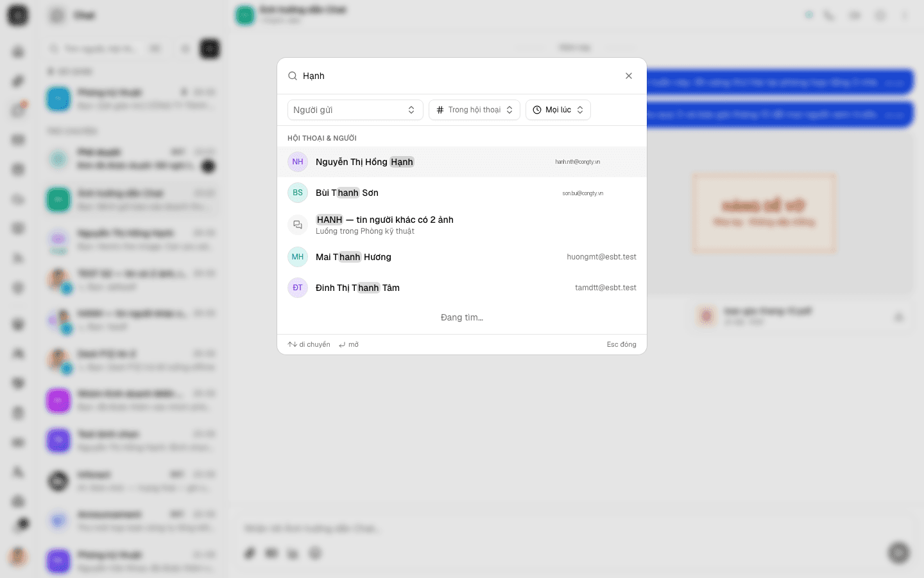Click the search field containing "Hạnh"
Viewport: 924px width, 578px height.
click(462, 76)
